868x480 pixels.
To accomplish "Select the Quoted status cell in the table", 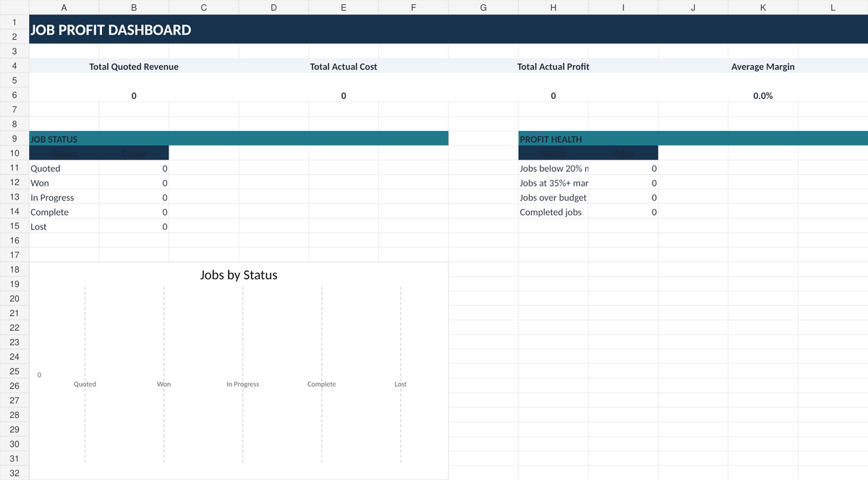I will (64, 168).
